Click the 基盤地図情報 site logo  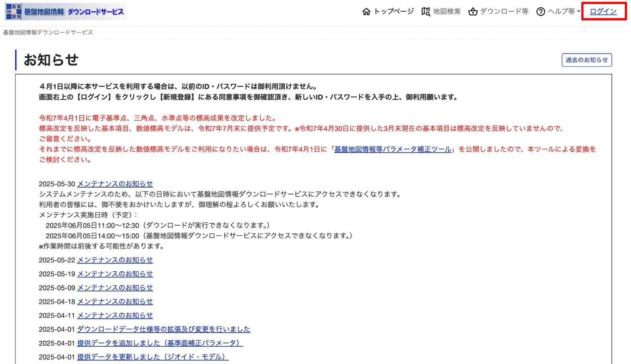65,11
